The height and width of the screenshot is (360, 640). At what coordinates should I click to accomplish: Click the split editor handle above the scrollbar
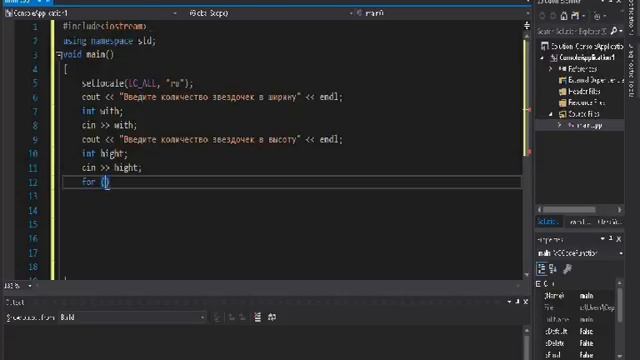527,26
